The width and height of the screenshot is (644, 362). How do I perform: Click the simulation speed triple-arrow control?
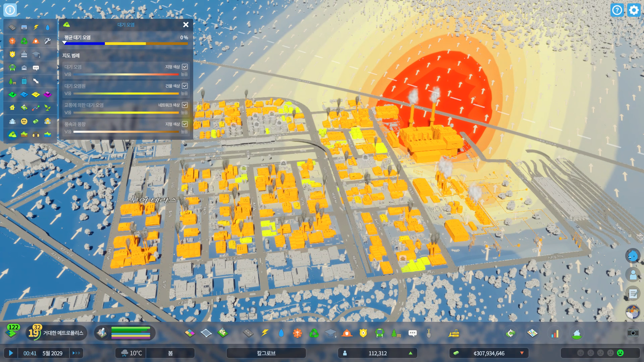tap(76, 353)
